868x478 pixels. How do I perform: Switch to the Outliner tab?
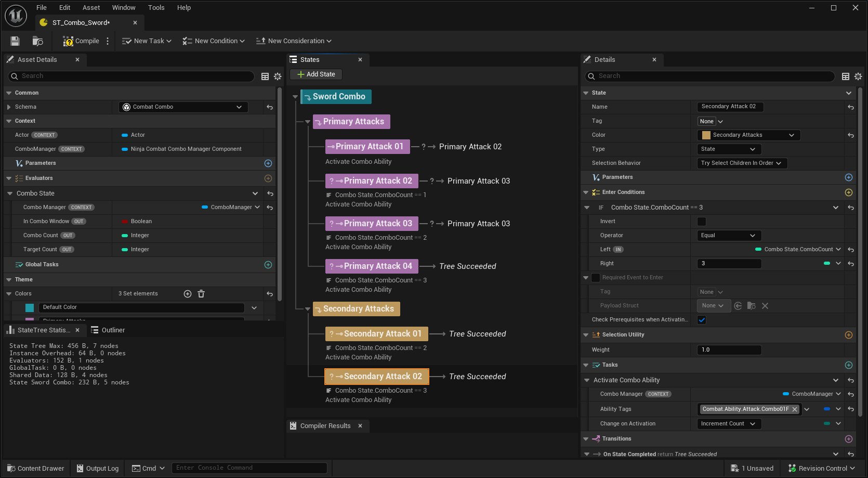click(108, 330)
